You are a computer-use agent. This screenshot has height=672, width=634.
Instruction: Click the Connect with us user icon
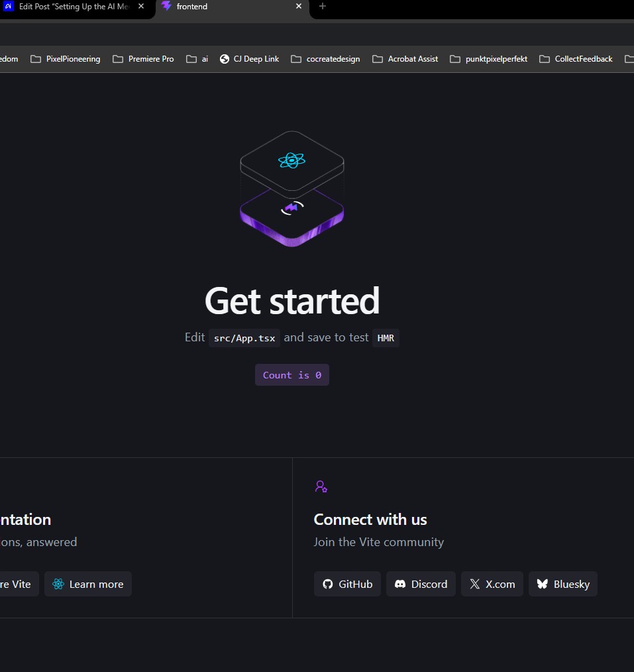(321, 486)
